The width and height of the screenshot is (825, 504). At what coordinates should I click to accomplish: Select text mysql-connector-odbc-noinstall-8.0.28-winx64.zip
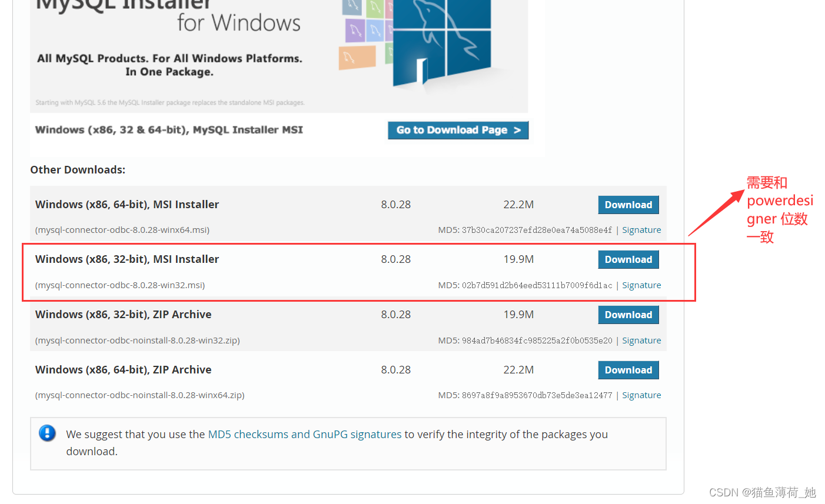coord(140,395)
